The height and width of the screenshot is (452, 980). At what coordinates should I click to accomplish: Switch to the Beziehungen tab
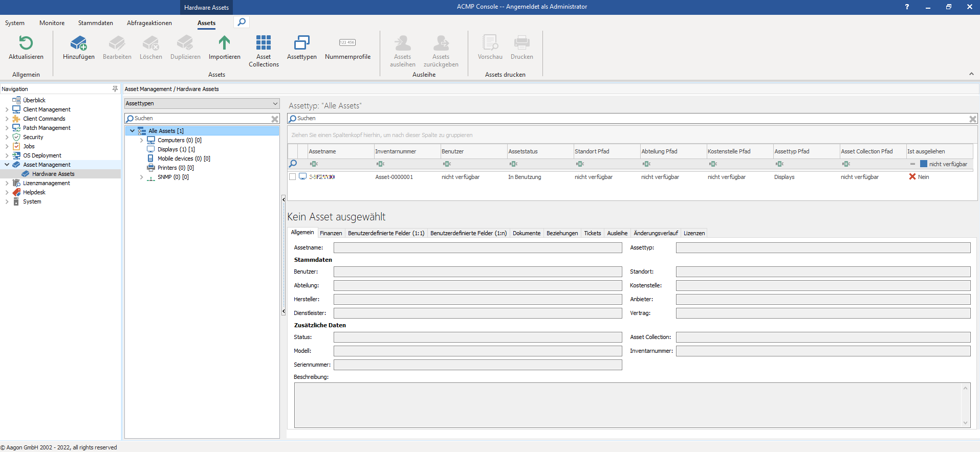(562, 233)
